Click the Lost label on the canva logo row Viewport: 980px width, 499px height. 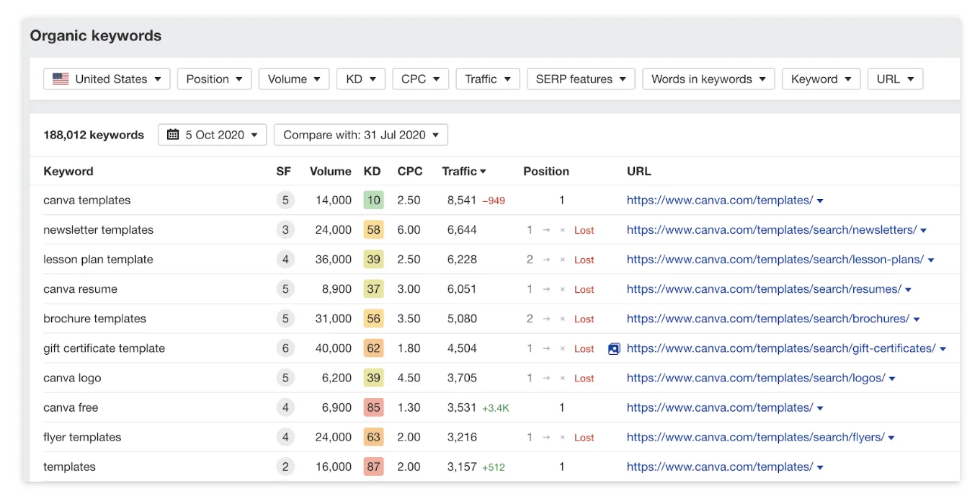[584, 378]
